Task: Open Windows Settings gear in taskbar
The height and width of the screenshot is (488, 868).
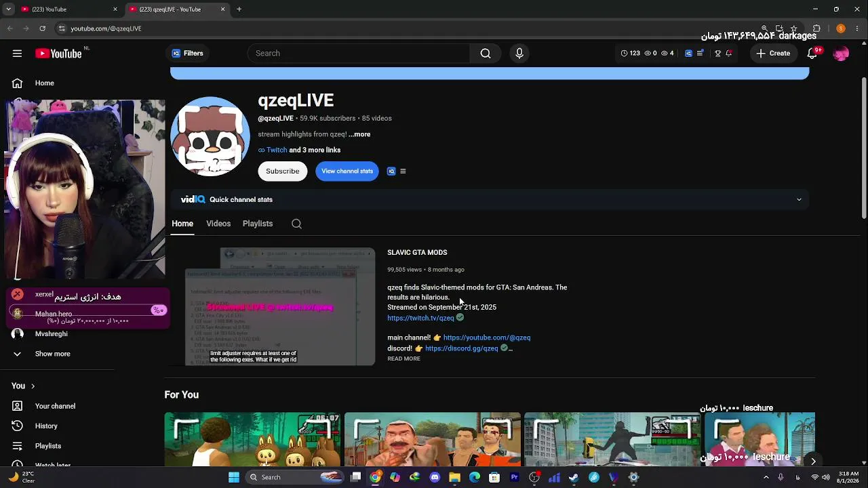Action: (633, 477)
